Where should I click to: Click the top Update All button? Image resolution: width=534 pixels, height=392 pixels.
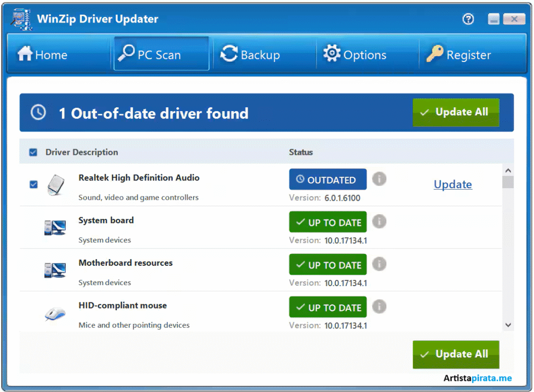pyautogui.click(x=456, y=112)
